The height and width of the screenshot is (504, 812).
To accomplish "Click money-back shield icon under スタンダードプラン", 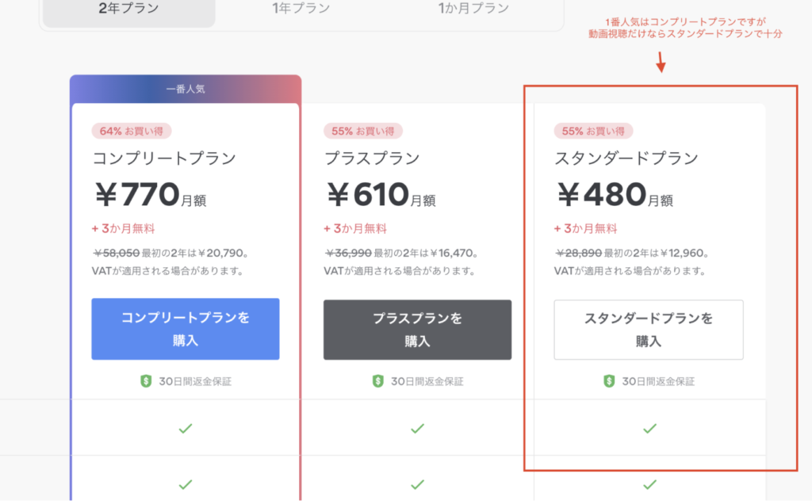I will point(609,381).
